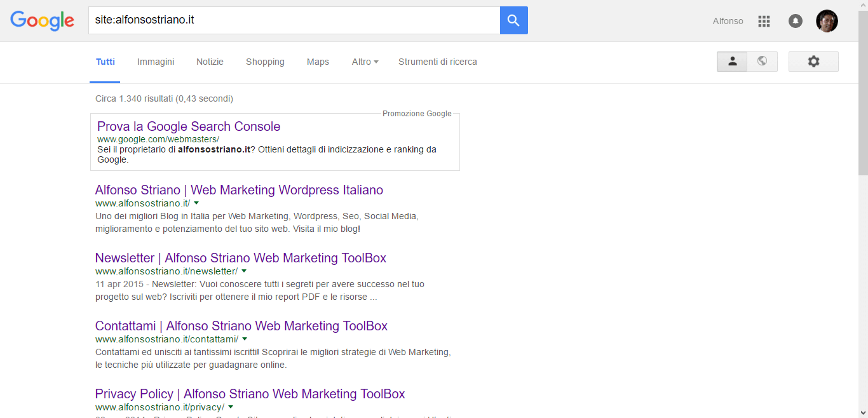Expand the Altro dropdown
The width and height of the screenshot is (868, 418).
click(365, 62)
